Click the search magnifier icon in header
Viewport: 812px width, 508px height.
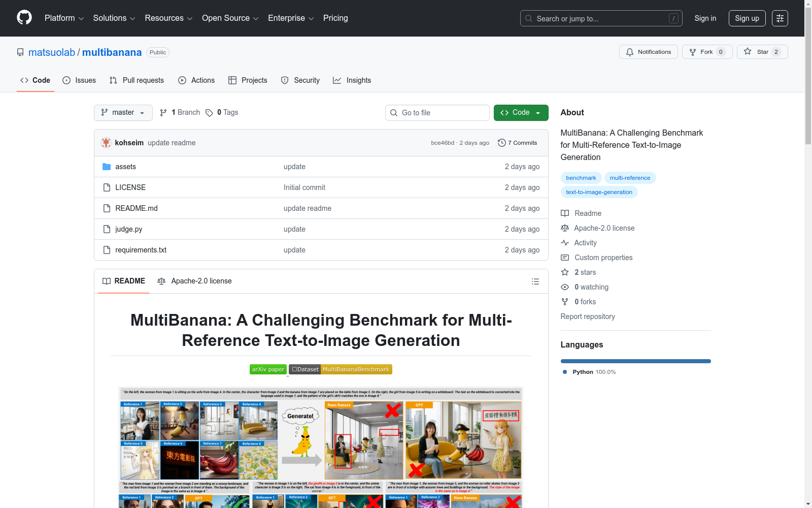[x=529, y=18]
